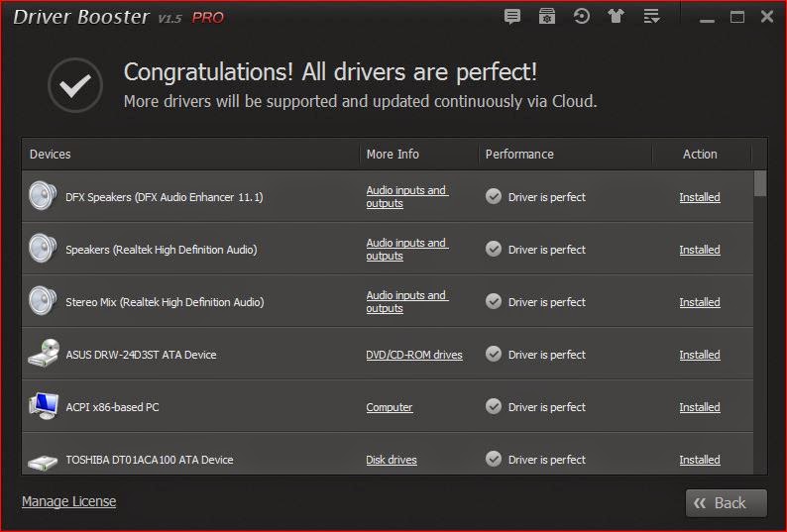This screenshot has width=787, height=532.
Task: Open the feedback speech bubble icon
Action: 512,17
